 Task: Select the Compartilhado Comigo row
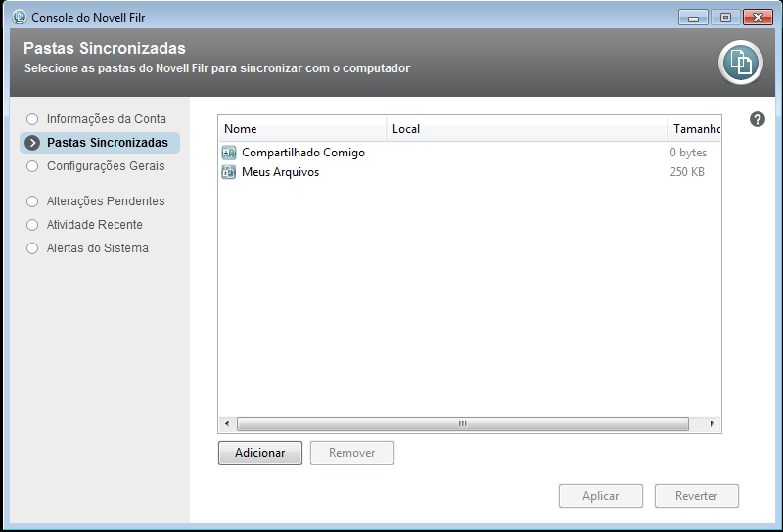point(470,153)
